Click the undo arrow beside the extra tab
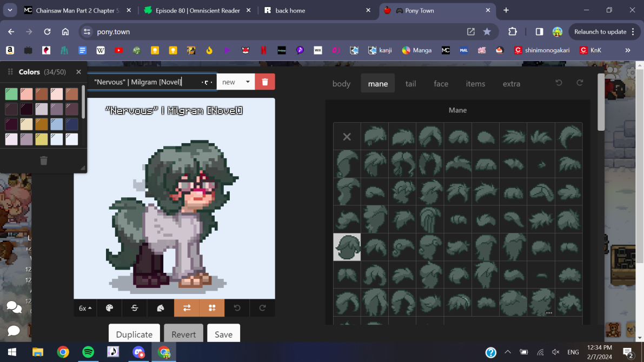Image resolution: width=644 pixels, height=362 pixels. pos(559,83)
